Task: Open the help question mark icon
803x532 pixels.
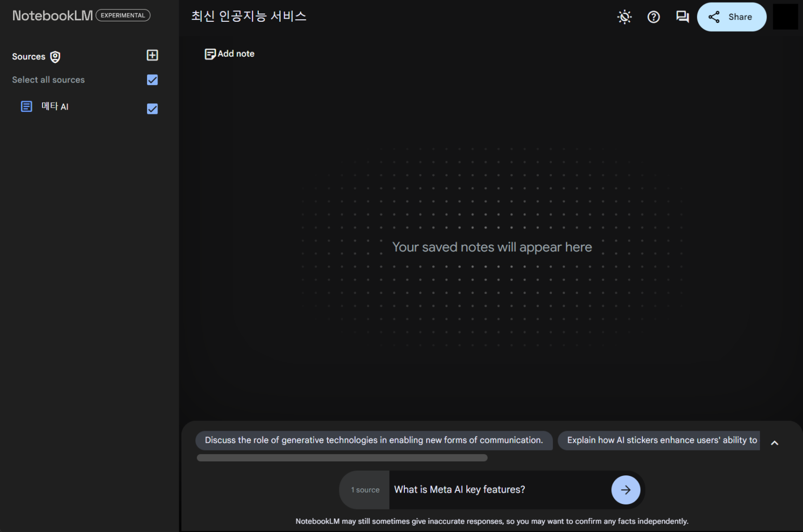Action: [653, 17]
